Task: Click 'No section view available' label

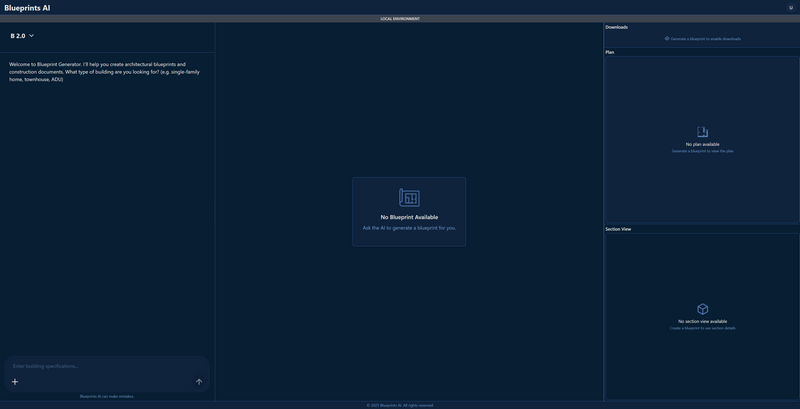Action: pyautogui.click(x=703, y=321)
